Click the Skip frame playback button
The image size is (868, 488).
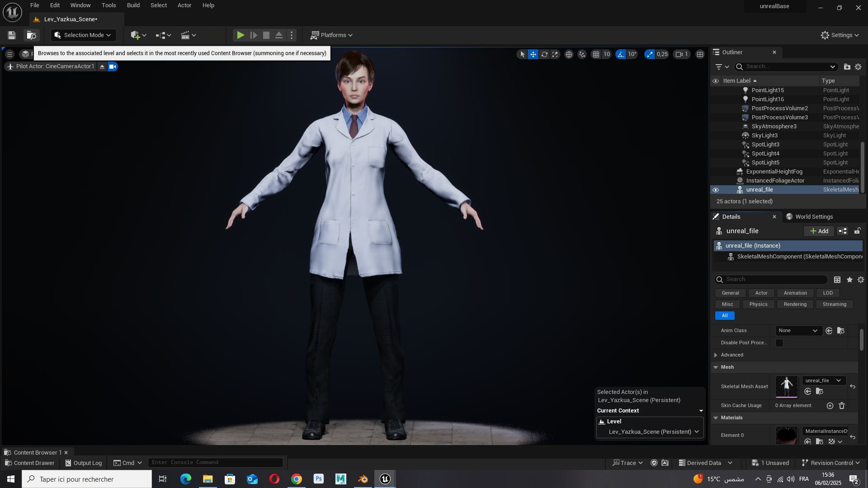pyautogui.click(x=254, y=35)
